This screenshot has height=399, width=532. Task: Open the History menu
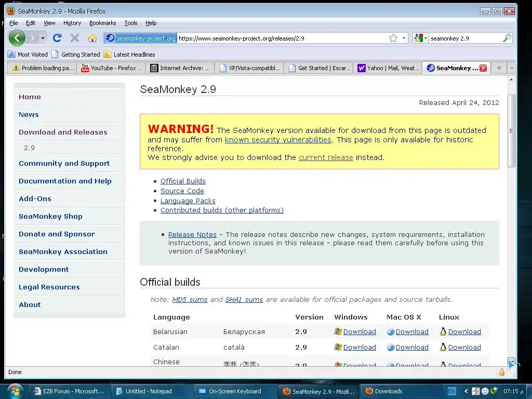tap(72, 23)
